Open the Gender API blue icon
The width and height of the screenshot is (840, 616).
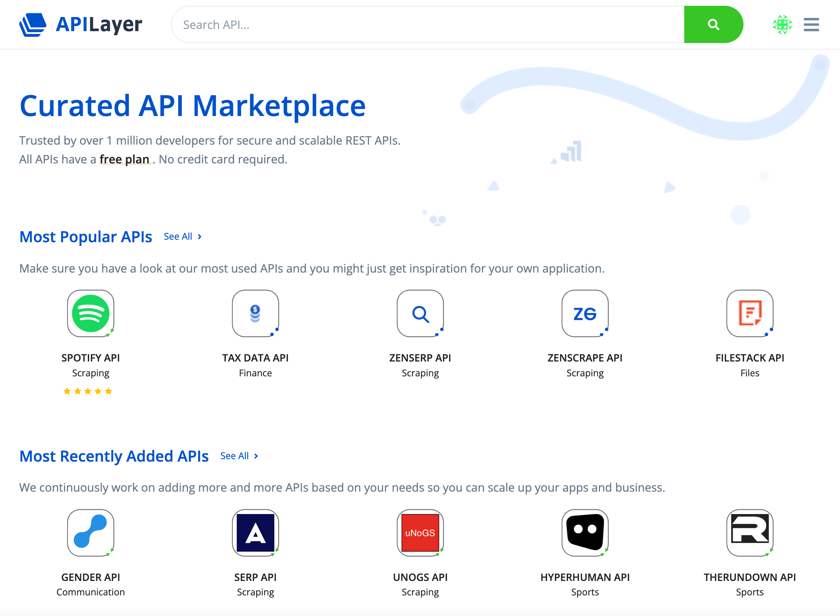click(91, 532)
